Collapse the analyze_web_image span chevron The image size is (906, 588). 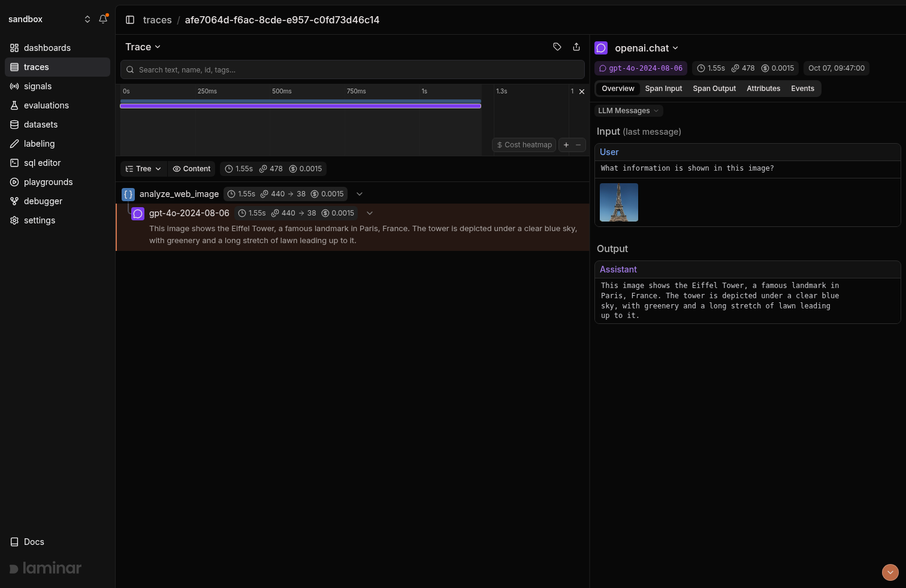coord(360,194)
